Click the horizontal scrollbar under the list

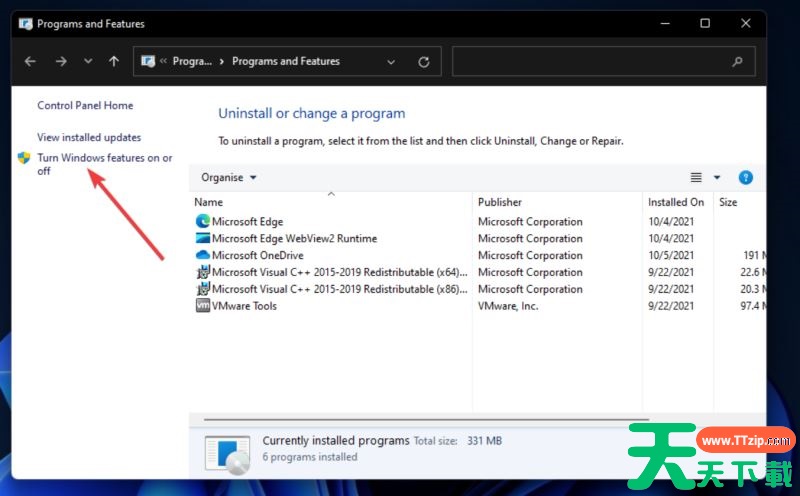(426, 419)
